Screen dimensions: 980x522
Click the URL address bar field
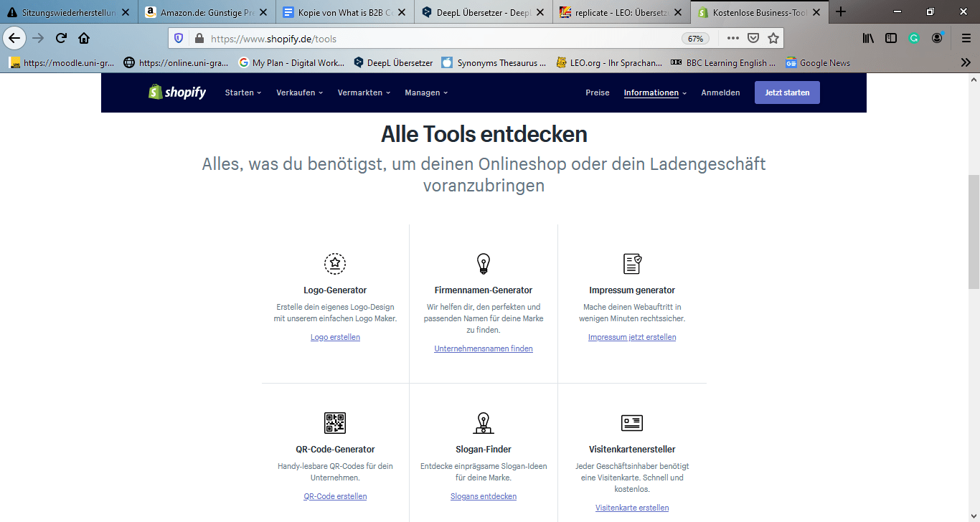(430, 39)
